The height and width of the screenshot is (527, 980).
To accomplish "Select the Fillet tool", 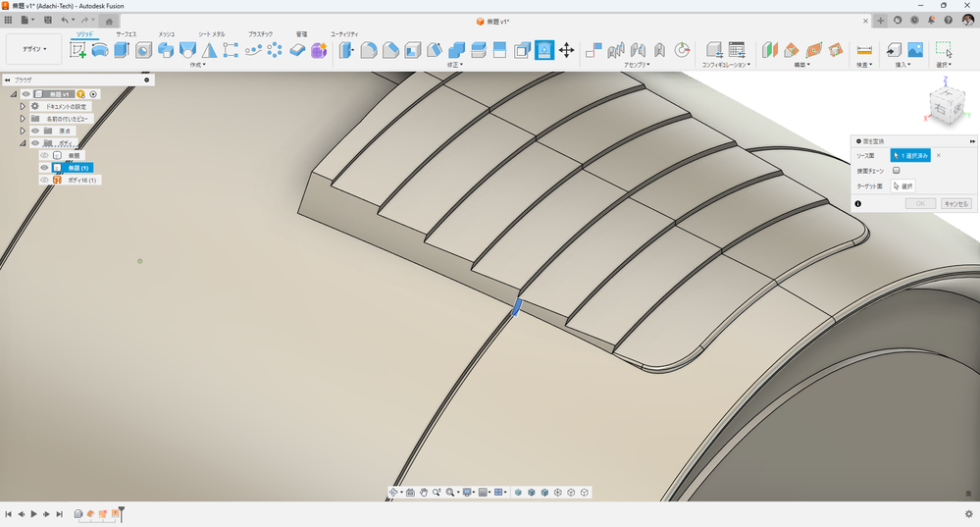I will 369,51.
